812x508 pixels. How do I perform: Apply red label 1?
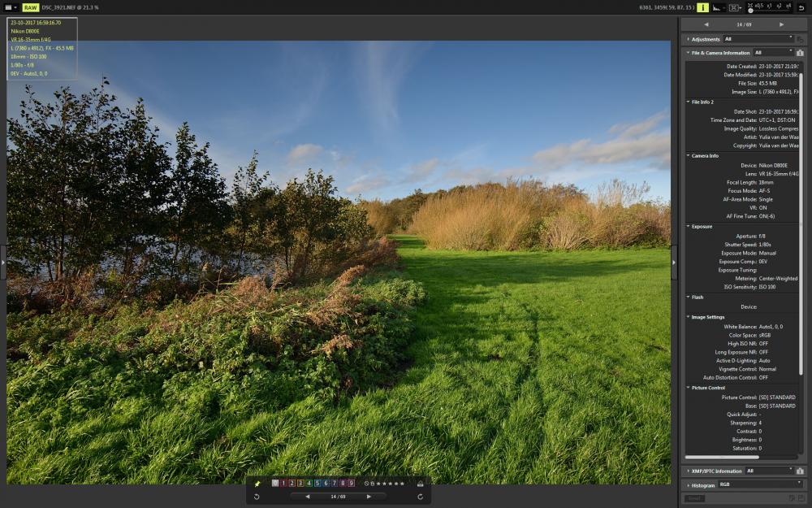coord(283,483)
